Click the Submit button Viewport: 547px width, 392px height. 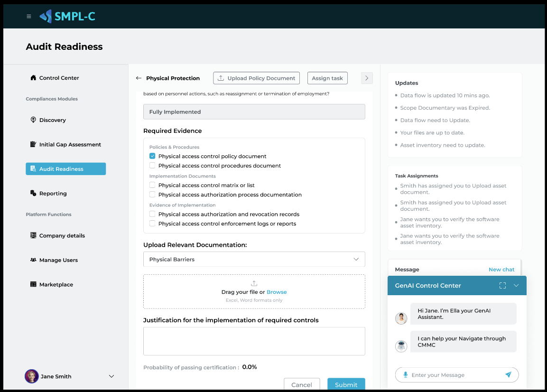click(x=346, y=384)
